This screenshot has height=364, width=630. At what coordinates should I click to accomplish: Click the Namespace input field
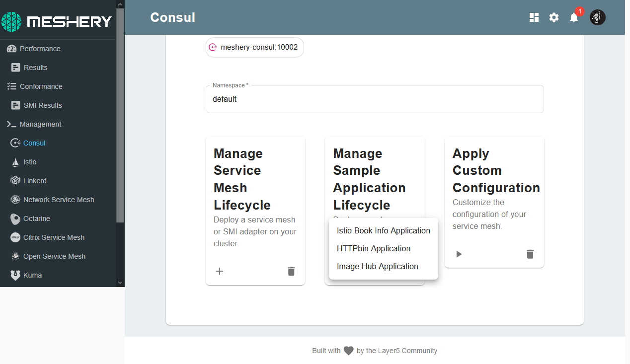[x=374, y=99]
